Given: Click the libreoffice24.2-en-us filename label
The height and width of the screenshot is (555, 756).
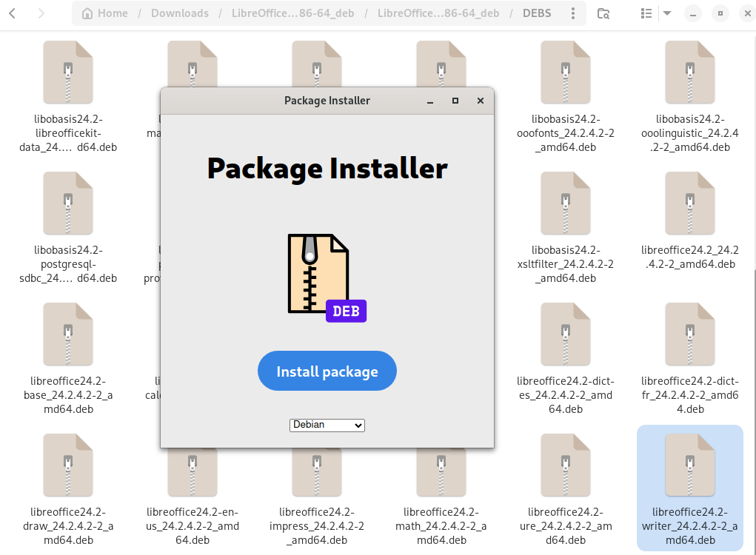Looking at the screenshot, I should click(x=193, y=527).
